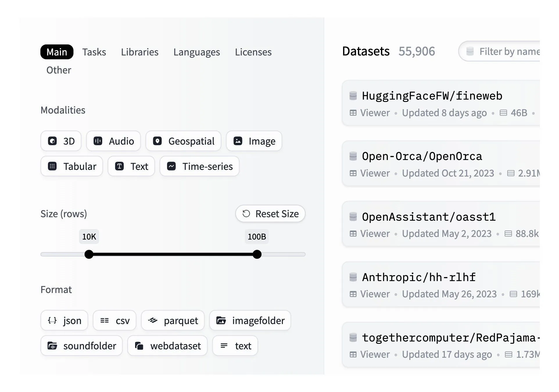The width and height of the screenshot is (559, 392).
Task: Enable the csv format filter
Action: 105,321
